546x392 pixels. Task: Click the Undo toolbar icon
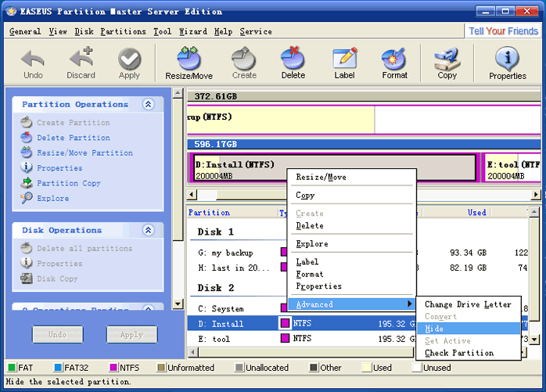pyautogui.click(x=33, y=59)
